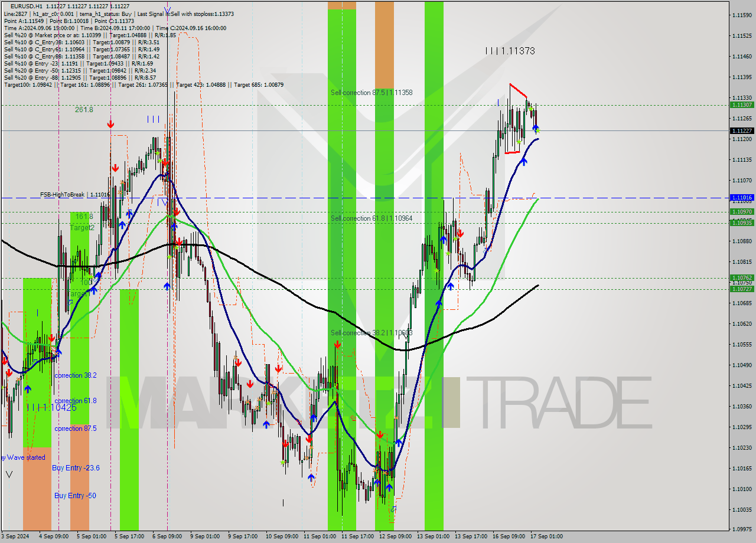Click the 'Wave started' label
This screenshot has width=756, height=543.
tap(26, 457)
